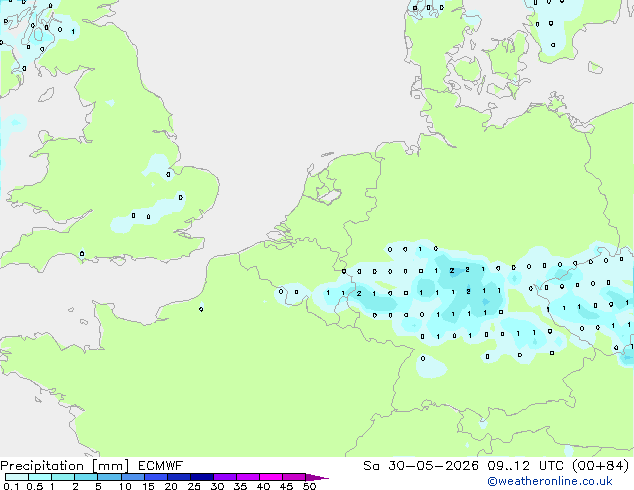The image size is (634, 490).
Task: Click the '10' legend label
Action: (x=125, y=486)
